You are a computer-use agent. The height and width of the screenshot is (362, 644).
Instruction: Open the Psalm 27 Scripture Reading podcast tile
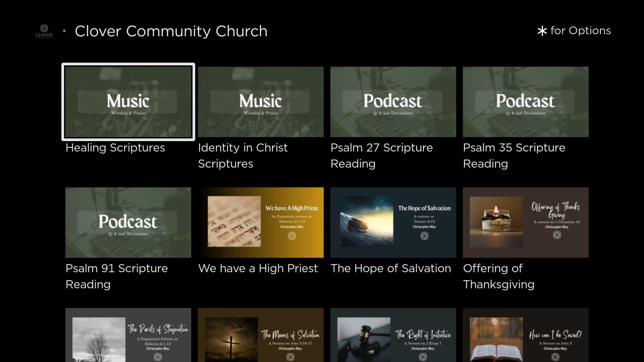coord(393,102)
